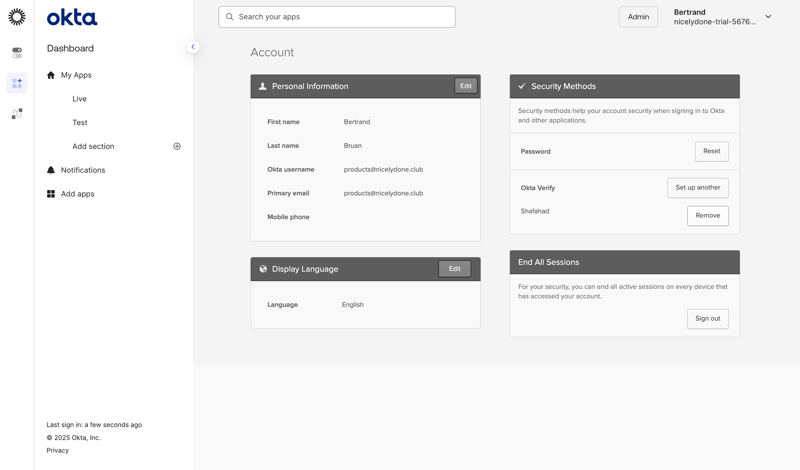The image size is (800, 470).
Task: Click the okta wordmark logo
Action: pyautogui.click(x=72, y=17)
